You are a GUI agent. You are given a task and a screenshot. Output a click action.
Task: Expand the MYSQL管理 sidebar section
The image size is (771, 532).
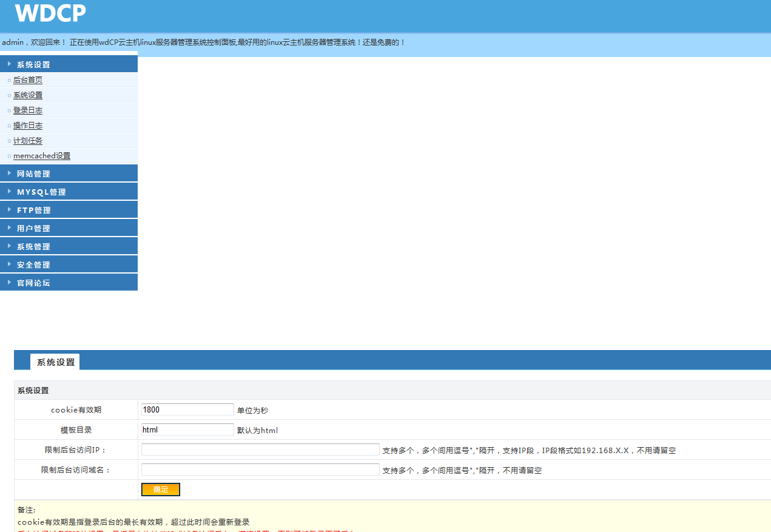click(41, 192)
